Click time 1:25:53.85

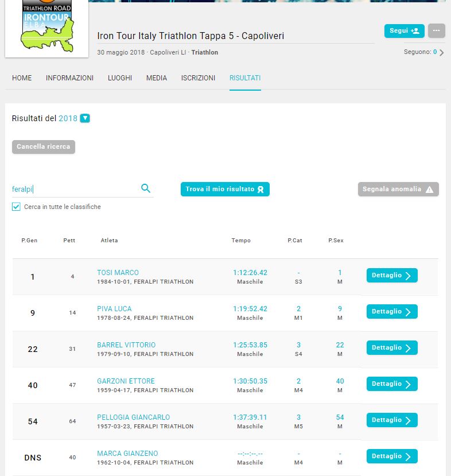tap(250, 345)
